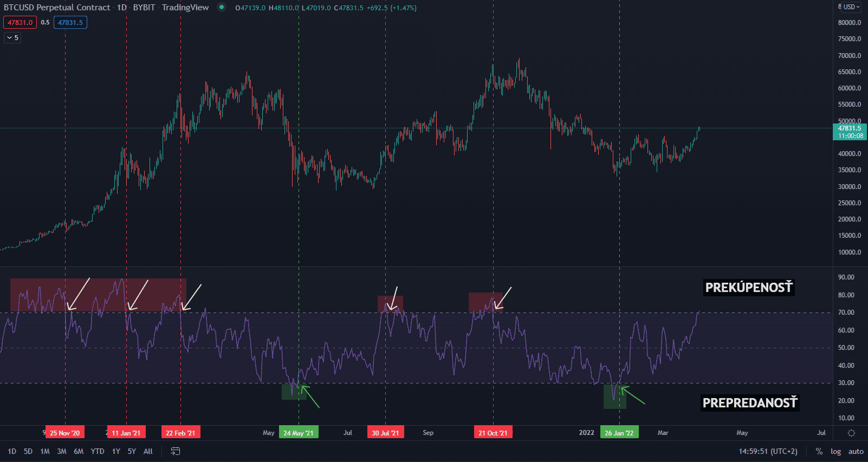Click the white arrow near 30 Jul '21
The width and height of the screenshot is (868, 462).
pyautogui.click(x=393, y=298)
